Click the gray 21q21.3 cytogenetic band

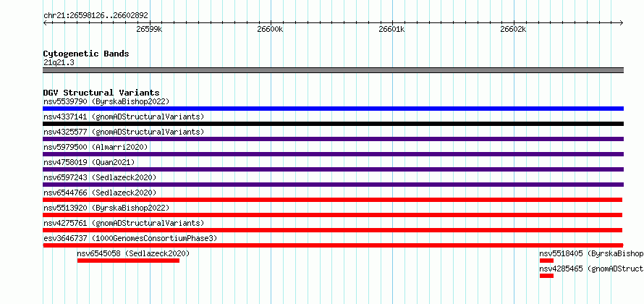pos(333,70)
